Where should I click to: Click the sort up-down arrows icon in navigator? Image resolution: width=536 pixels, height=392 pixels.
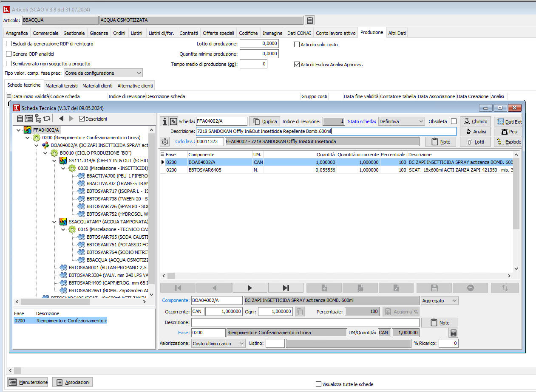pos(505,288)
